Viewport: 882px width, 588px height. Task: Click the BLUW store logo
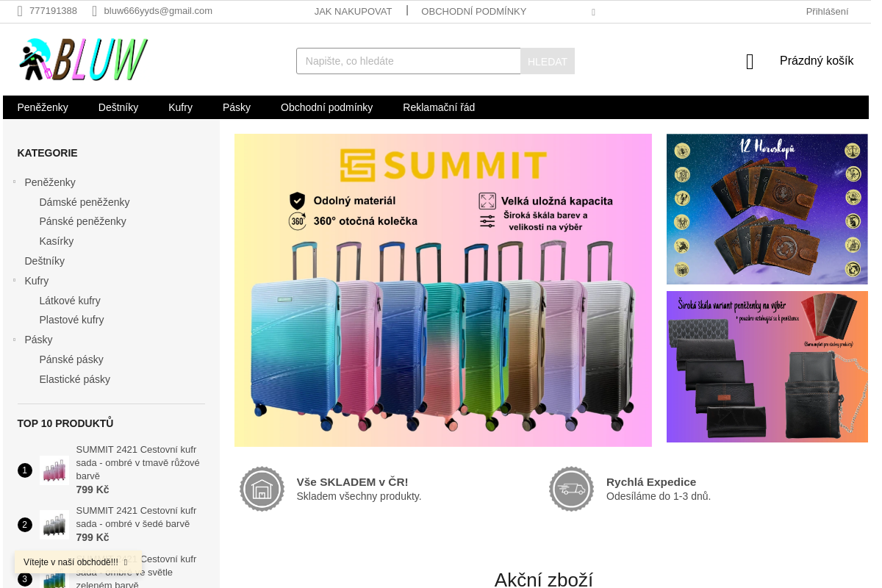point(83,60)
